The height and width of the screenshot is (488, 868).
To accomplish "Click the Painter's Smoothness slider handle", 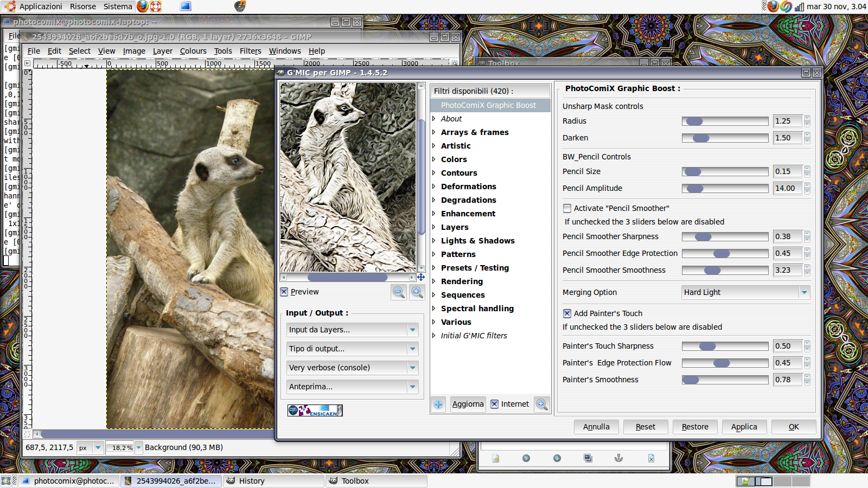I will coord(691,380).
